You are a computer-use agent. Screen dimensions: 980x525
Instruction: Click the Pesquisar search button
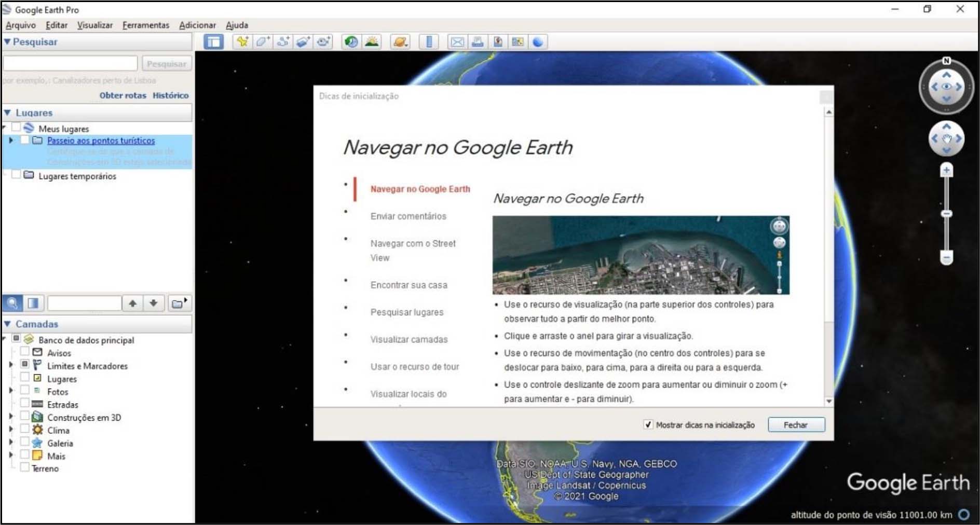click(167, 64)
